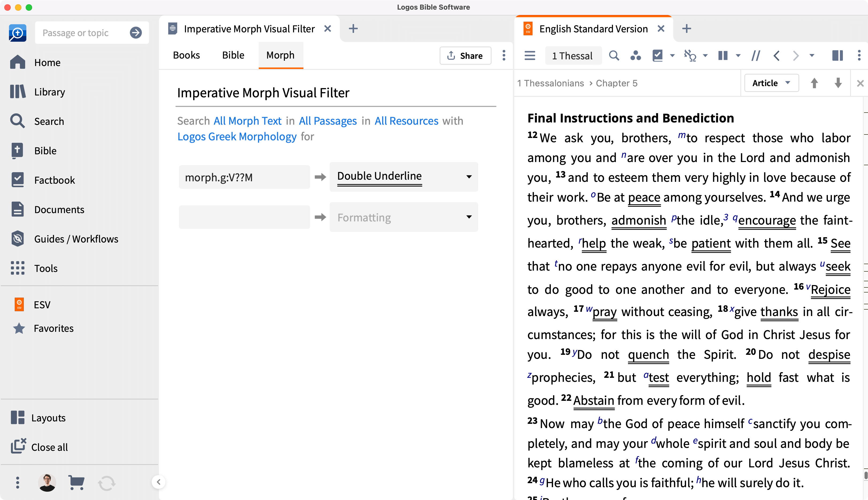
Task: Open the visual filter panel kebab menu
Action: (x=504, y=55)
